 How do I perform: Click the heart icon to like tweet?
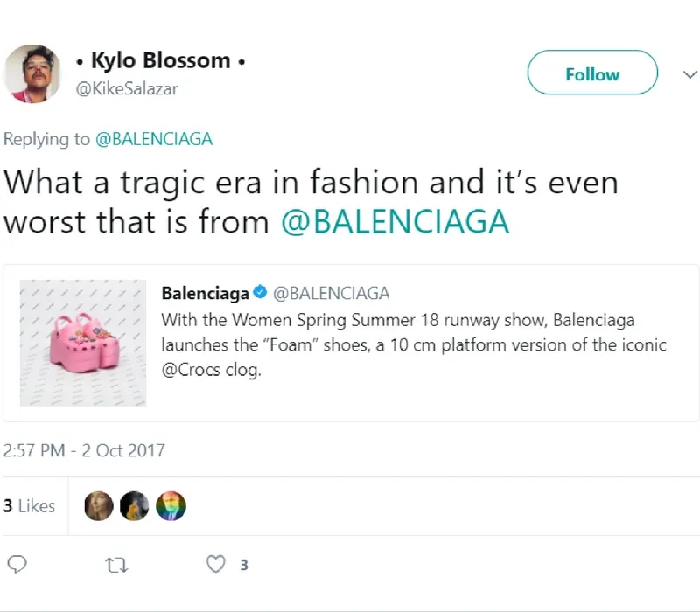pyautogui.click(x=214, y=565)
